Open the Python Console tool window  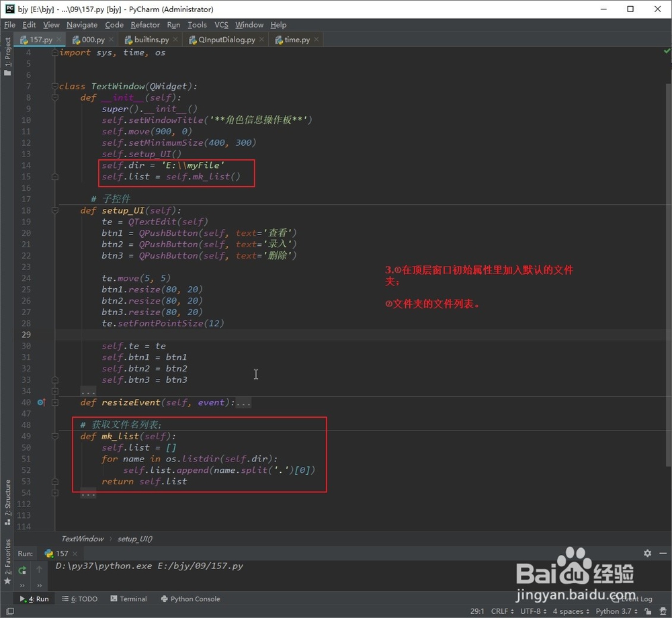pyautogui.click(x=191, y=599)
